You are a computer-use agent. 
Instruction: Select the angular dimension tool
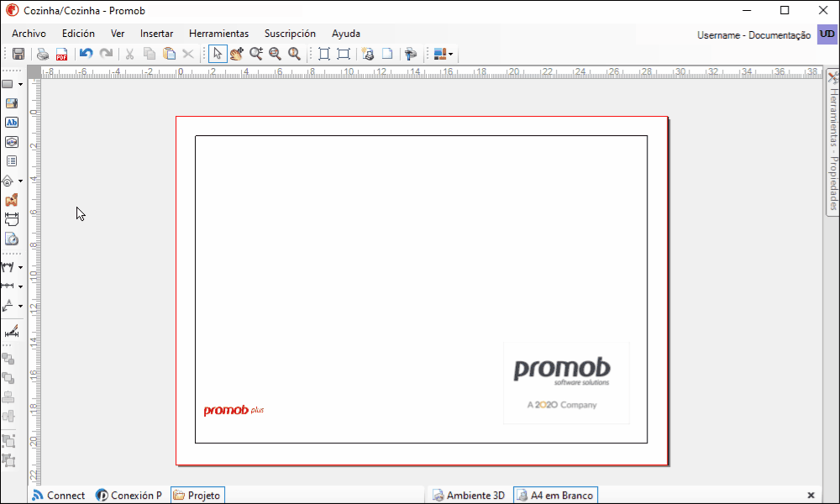pos(8,267)
